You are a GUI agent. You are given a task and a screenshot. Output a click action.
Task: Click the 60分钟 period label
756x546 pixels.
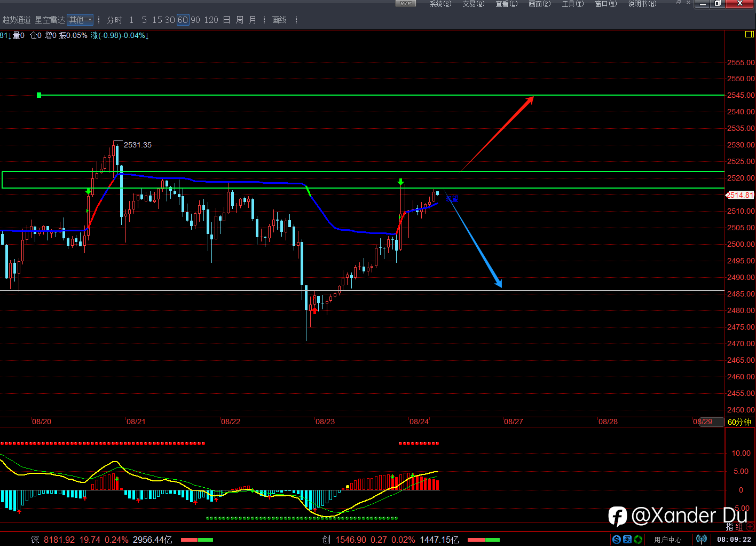pos(739,422)
